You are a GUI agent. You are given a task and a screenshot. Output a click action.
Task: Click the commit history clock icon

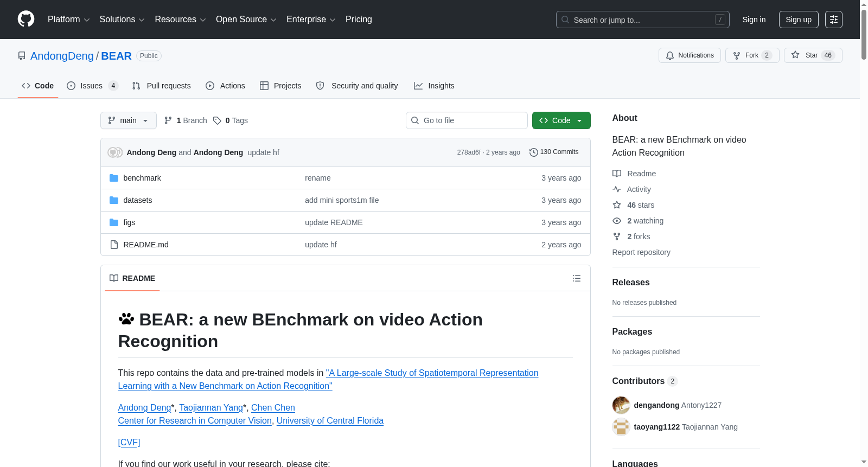point(534,152)
